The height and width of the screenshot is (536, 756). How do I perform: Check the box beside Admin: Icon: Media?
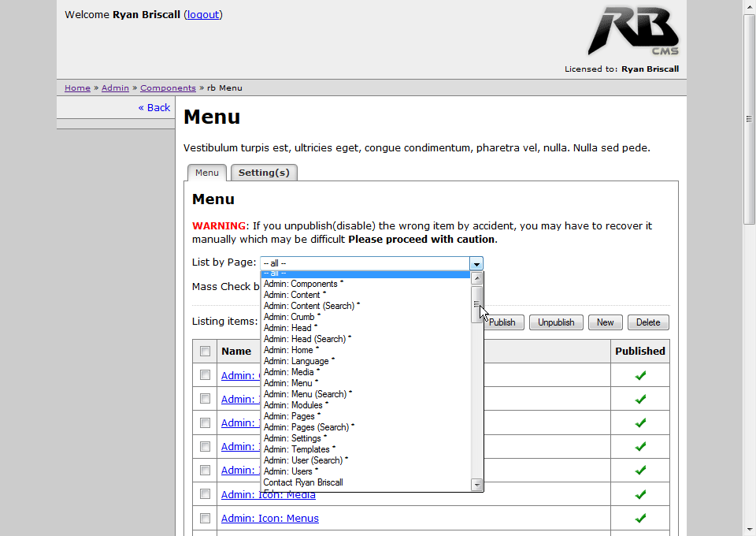click(205, 494)
